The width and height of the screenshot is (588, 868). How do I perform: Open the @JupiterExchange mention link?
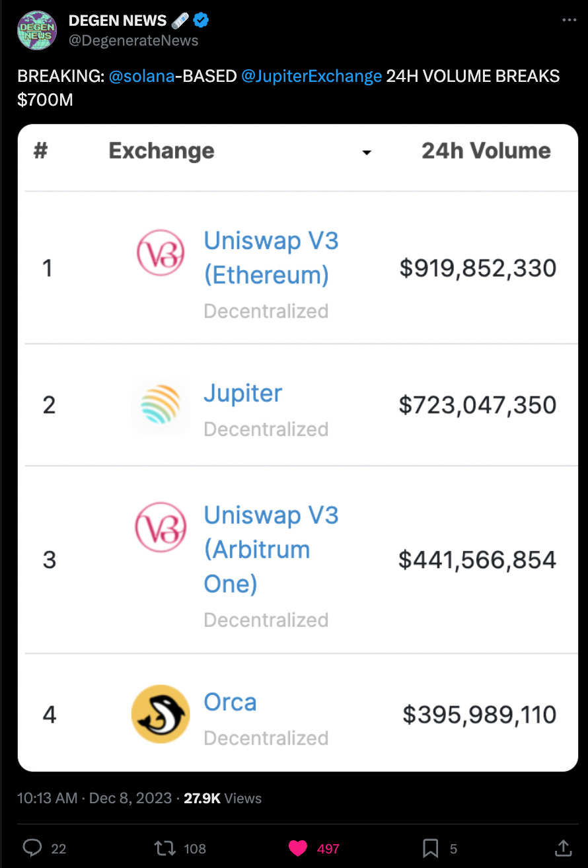pos(311,76)
